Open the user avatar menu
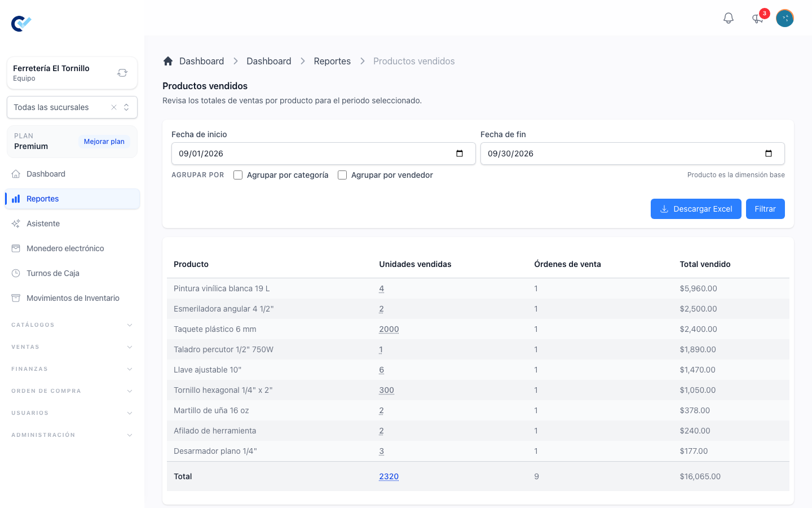The image size is (812, 508). coord(785,18)
